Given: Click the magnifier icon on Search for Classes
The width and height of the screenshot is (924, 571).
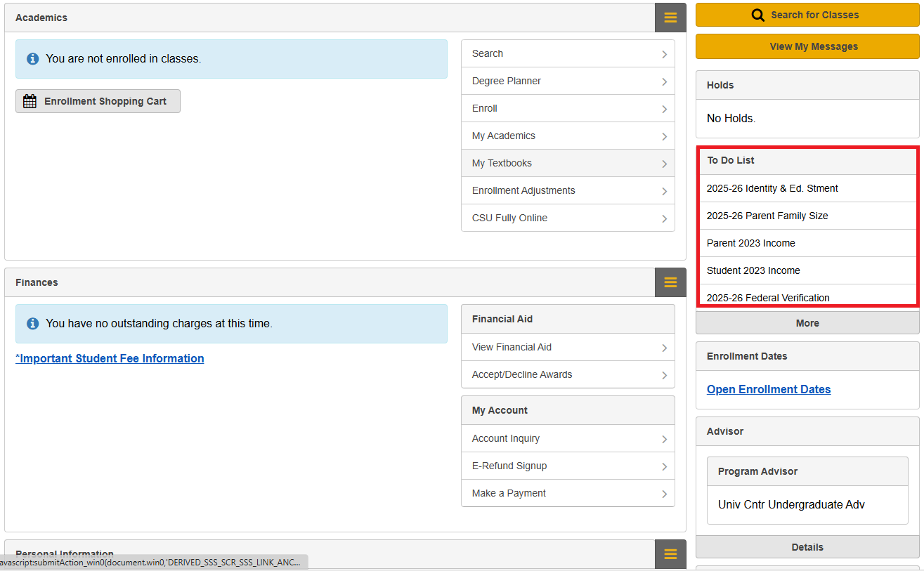Looking at the screenshot, I should pyautogui.click(x=757, y=15).
